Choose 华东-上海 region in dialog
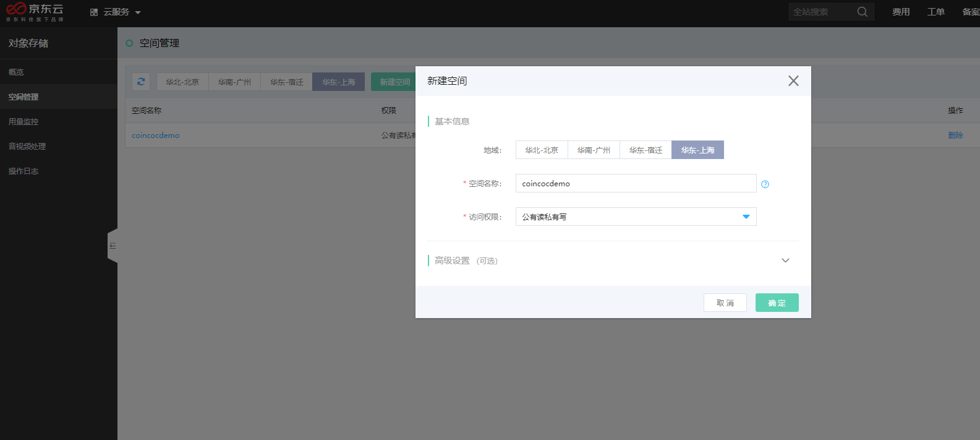 click(697, 150)
